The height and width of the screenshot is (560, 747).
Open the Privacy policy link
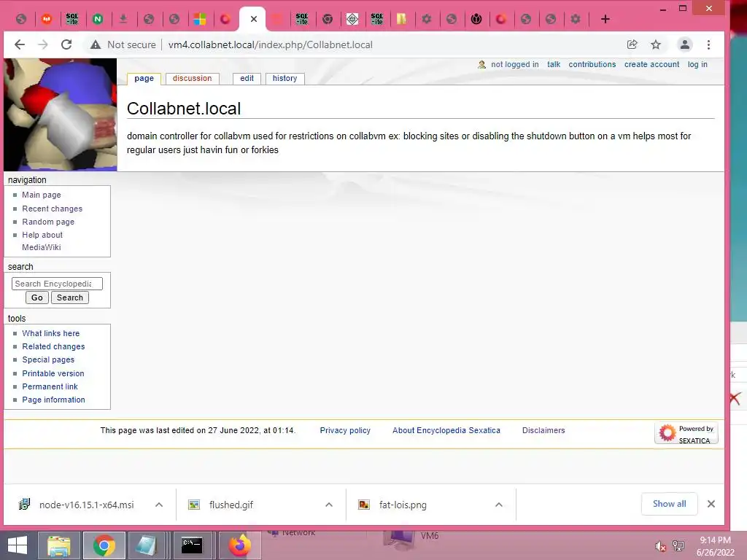click(x=345, y=430)
